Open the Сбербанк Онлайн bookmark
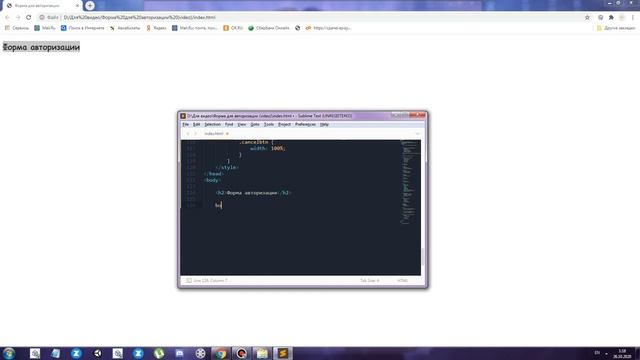Screen dimensions: 640x360 pyautogui.click(x=269, y=28)
